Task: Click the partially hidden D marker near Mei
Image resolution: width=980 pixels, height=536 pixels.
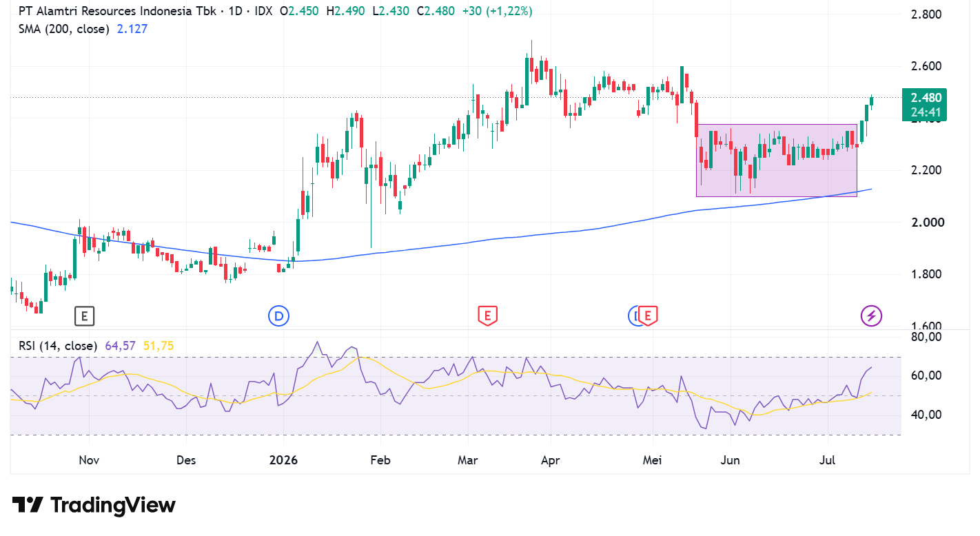Action: 633,316
